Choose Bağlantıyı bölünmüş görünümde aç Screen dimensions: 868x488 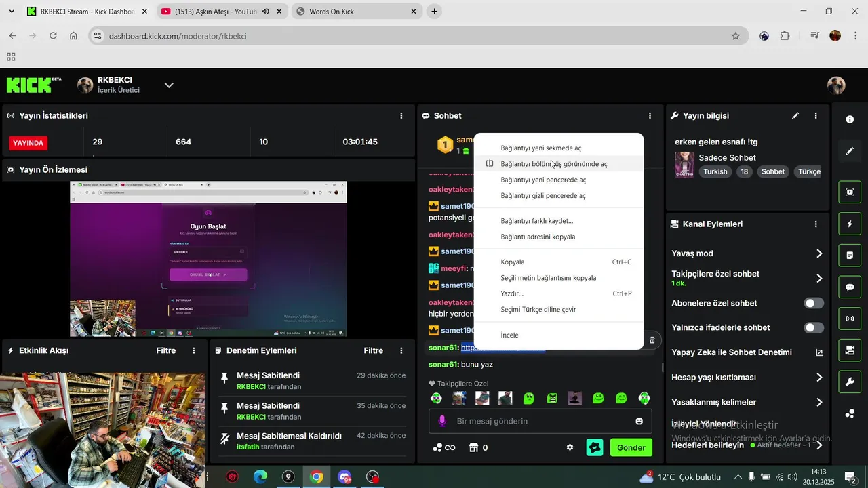[x=559, y=164]
